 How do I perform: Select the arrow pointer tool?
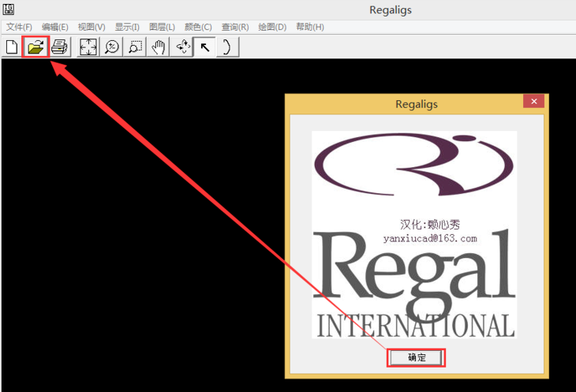point(205,47)
